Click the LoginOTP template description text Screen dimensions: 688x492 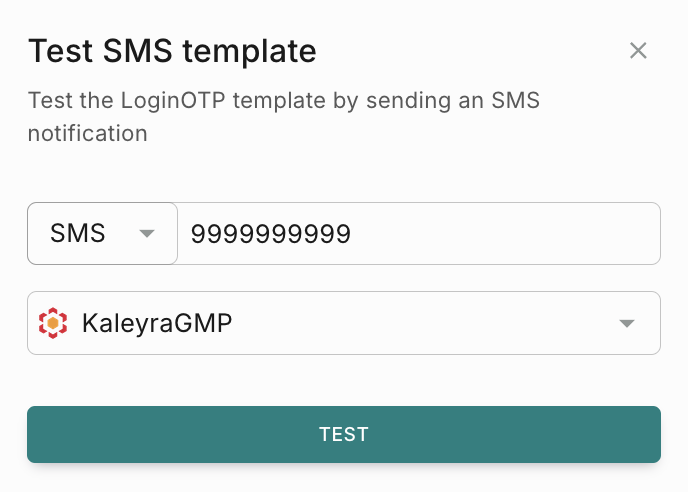[290, 101]
